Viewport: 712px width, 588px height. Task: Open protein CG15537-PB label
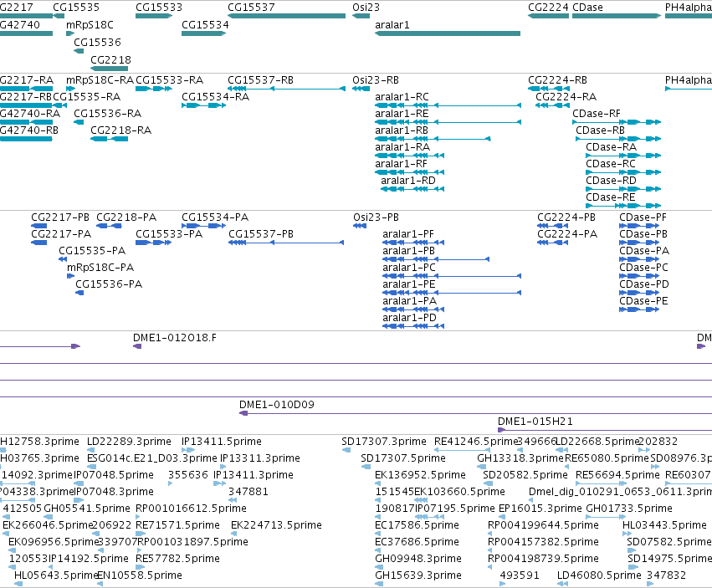click(261, 234)
